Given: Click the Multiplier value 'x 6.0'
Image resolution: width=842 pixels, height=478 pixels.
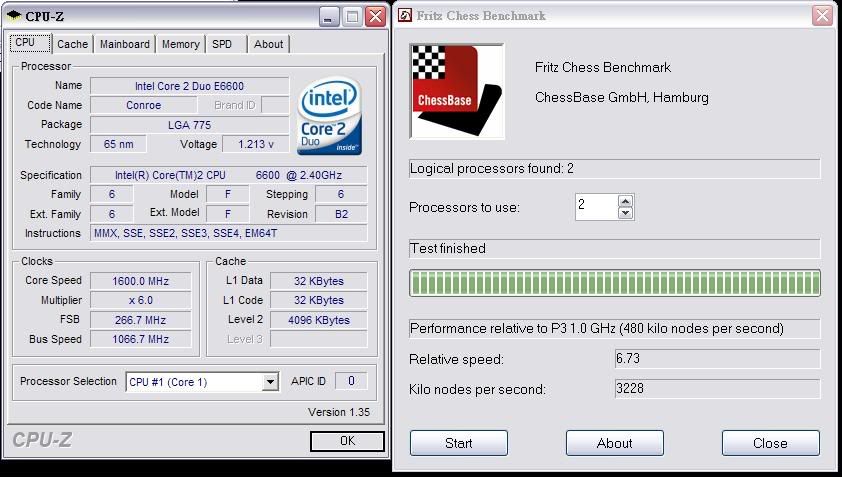Looking at the screenshot, I should click(141, 300).
